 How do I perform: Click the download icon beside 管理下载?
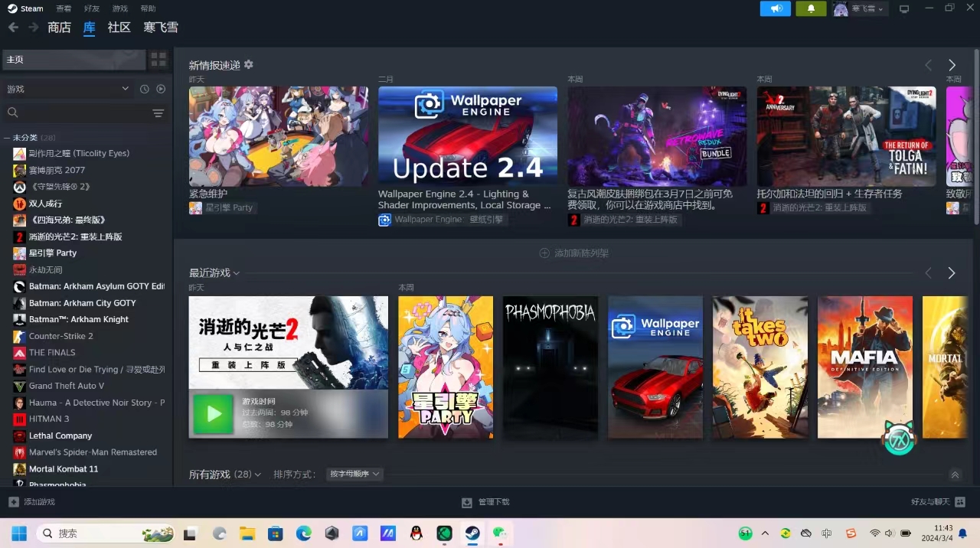click(x=467, y=502)
